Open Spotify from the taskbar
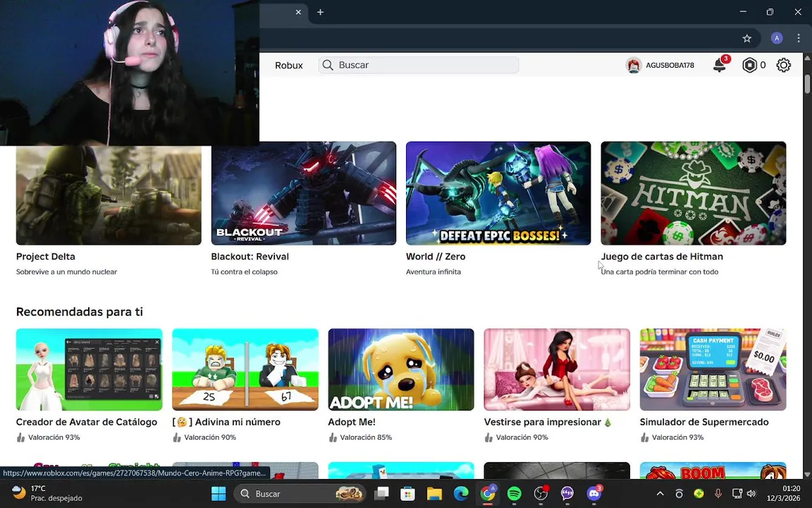The height and width of the screenshot is (508, 812). (515, 493)
